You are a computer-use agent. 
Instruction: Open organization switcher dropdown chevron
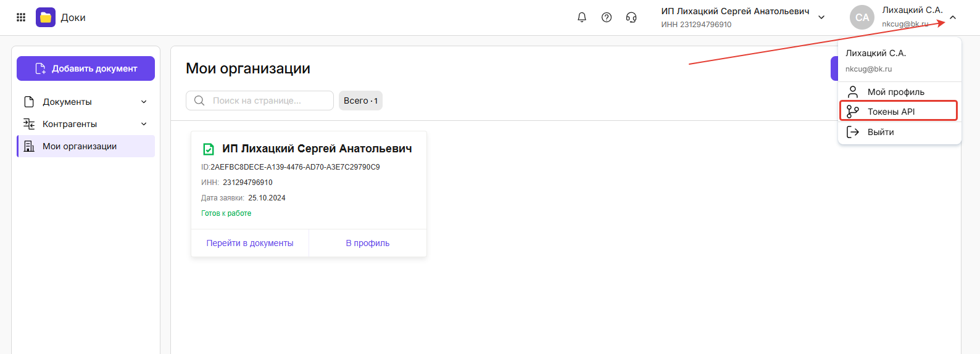[x=821, y=17]
